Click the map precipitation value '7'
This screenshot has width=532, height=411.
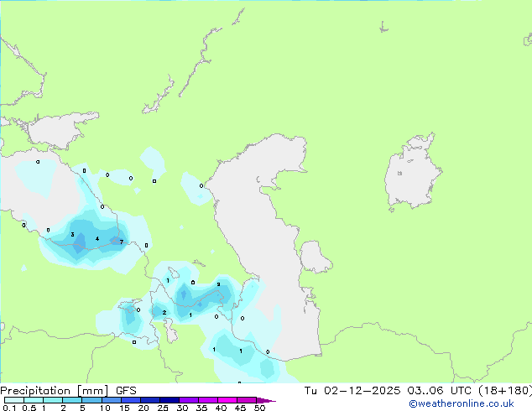click(x=122, y=242)
